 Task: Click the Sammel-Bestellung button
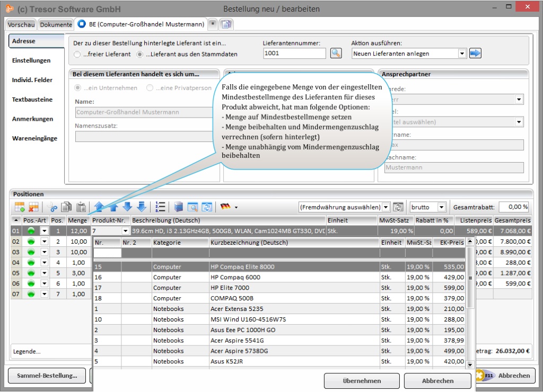pyautogui.click(x=47, y=376)
